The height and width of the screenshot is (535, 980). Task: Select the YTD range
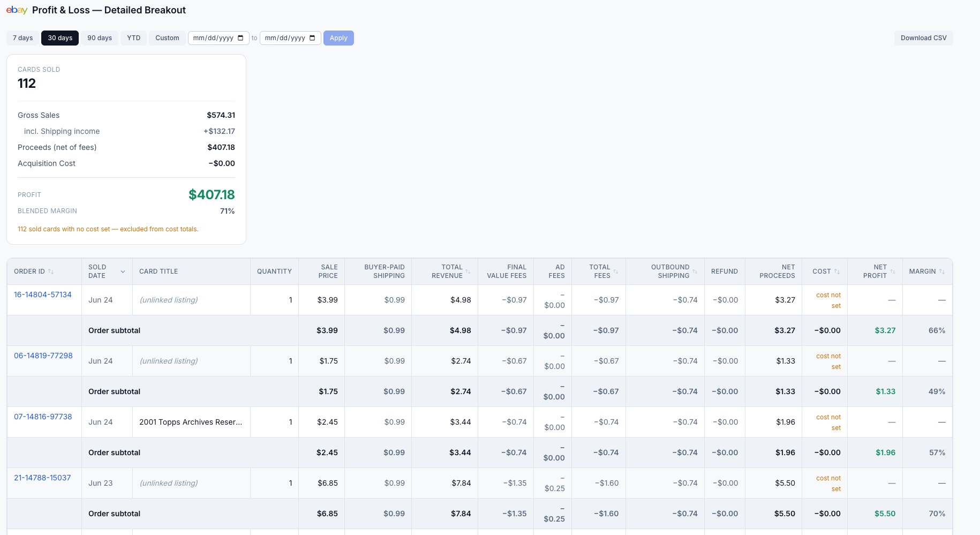(134, 38)
